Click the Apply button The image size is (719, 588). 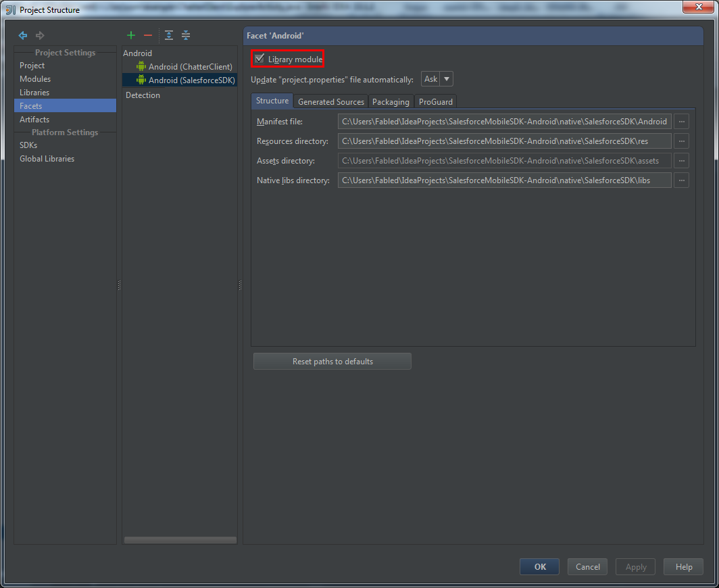pyautogui.click(x=635, y=567)
